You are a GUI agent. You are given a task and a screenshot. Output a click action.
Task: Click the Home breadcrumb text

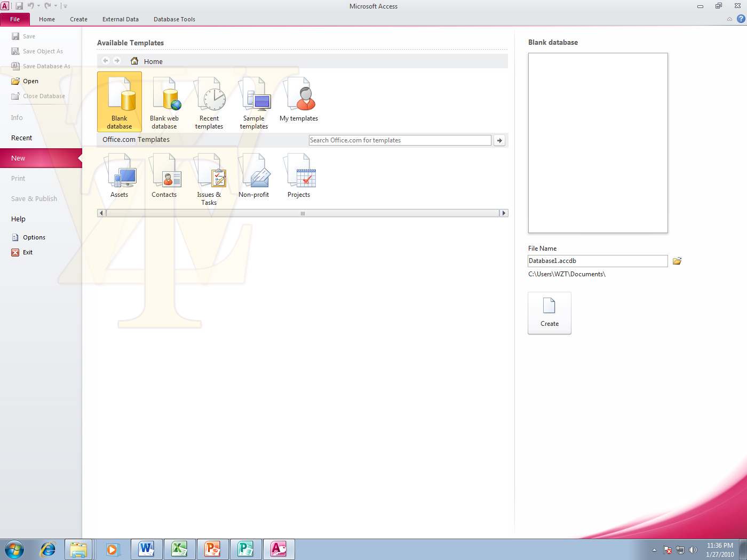[153, 61]
